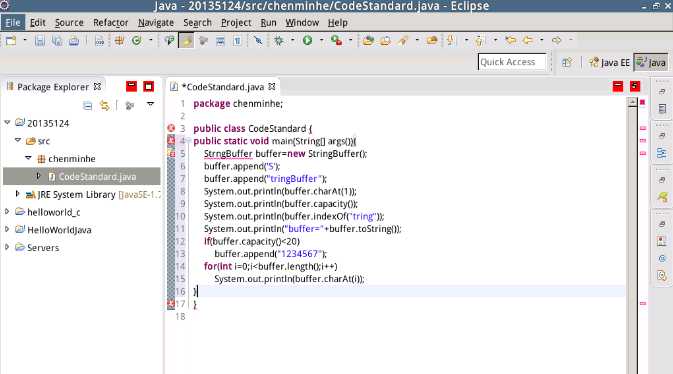Expand the Servers project
The image size is (673, 374).
pyautogui.click(x=7, y=247)
